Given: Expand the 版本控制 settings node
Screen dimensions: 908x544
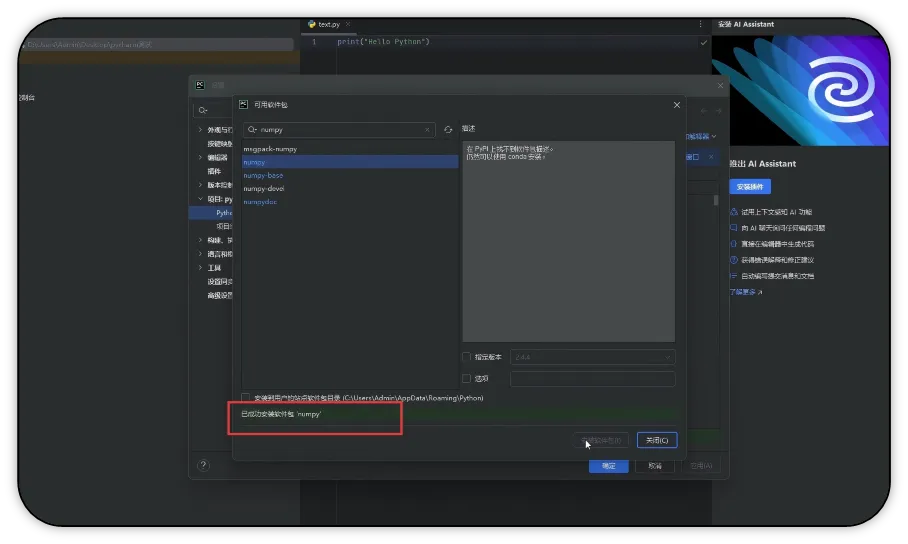Looking at the screenshot, I should (200, 185).
